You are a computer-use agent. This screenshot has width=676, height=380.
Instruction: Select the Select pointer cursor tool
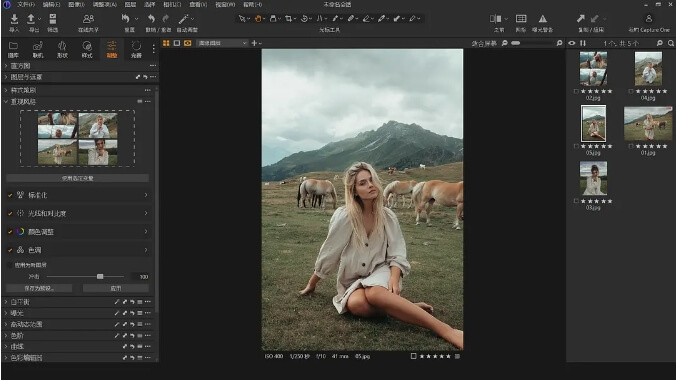pyautogui.click(x=242, y=19)
